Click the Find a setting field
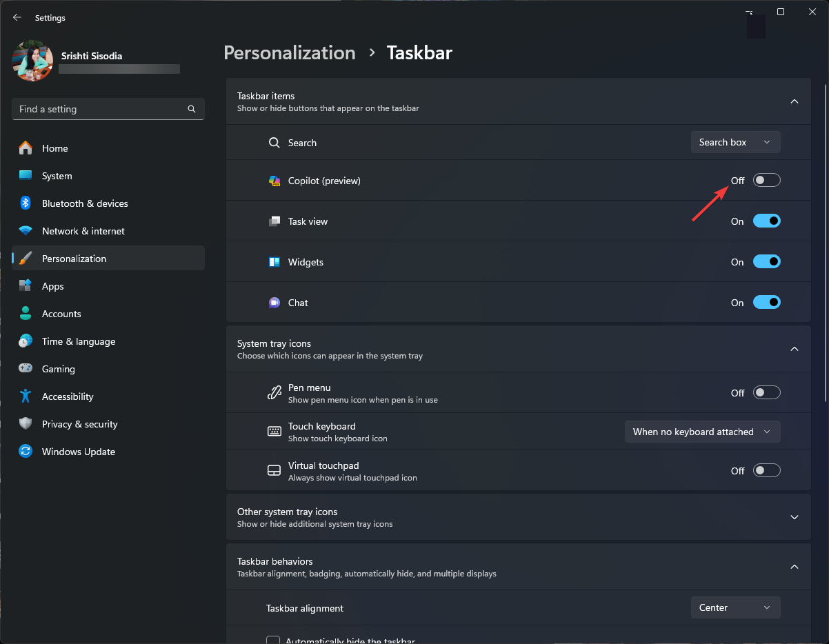The width and height of the screenshot is (829, 644). 100,109
